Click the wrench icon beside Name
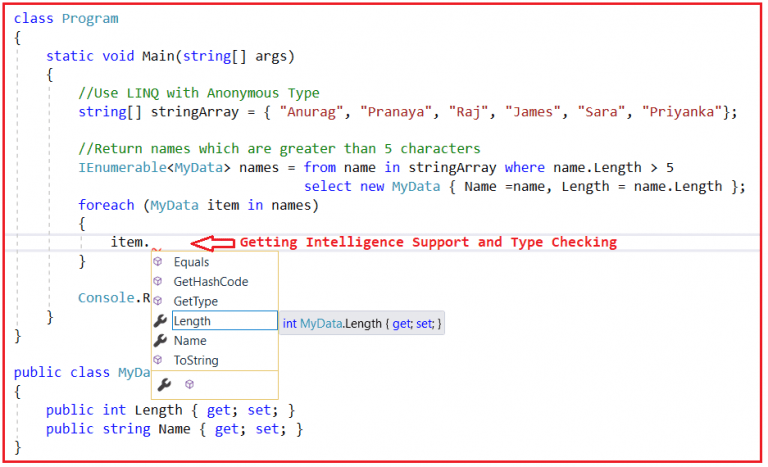 click(x=159, y=341)
